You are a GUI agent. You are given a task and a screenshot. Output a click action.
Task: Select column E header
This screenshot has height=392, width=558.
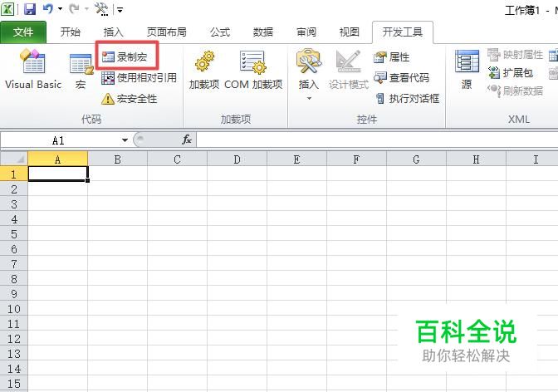click(x=296, y=159)
